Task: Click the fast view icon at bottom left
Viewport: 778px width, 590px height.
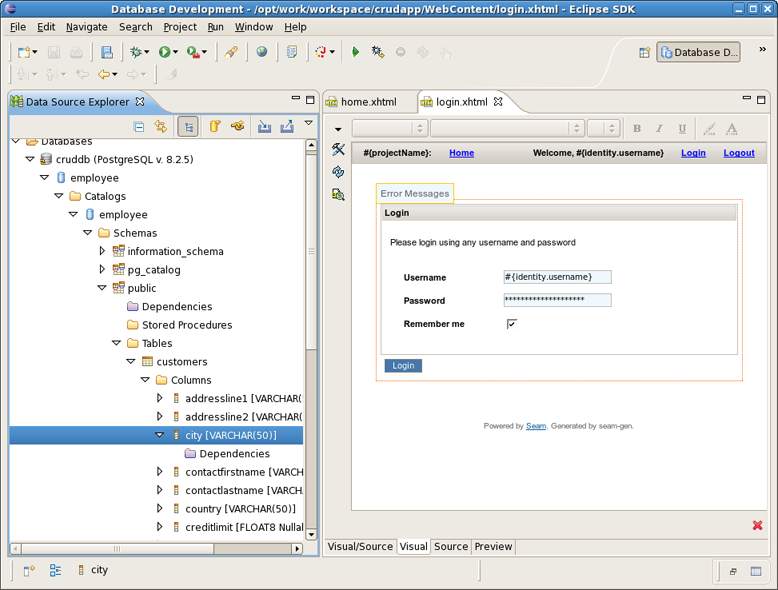Action: point(29,571)
